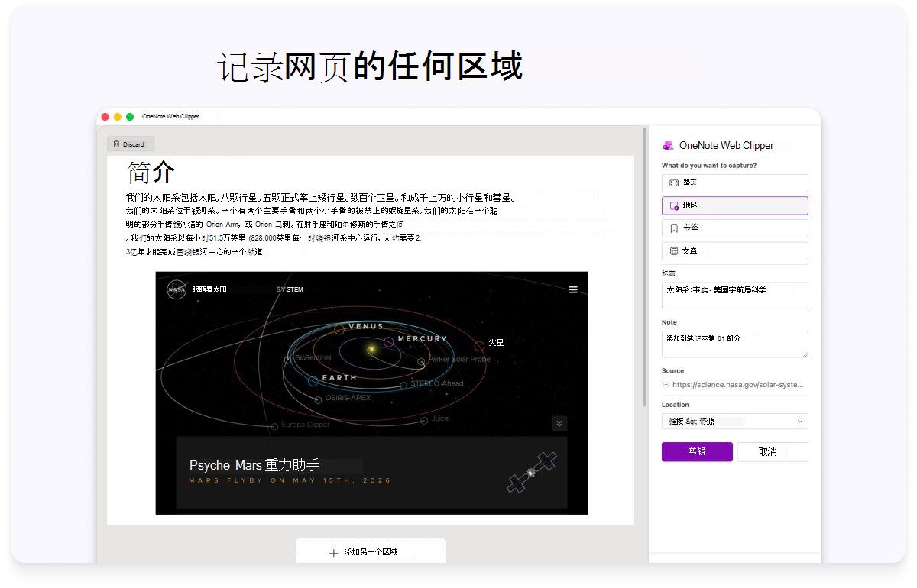Click the SYSTEM label in NASA header
The height and width of the screenshot is (588, 917).
(290, 289)
